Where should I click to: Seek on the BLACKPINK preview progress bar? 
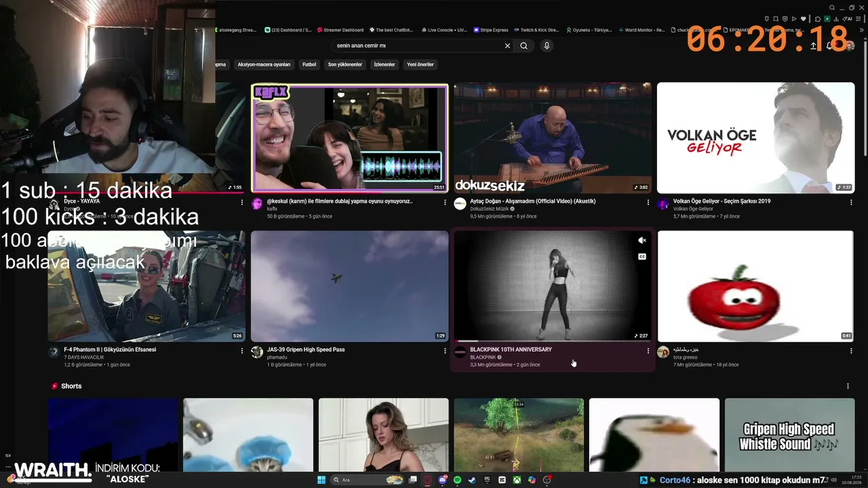[x=553, y=341]
